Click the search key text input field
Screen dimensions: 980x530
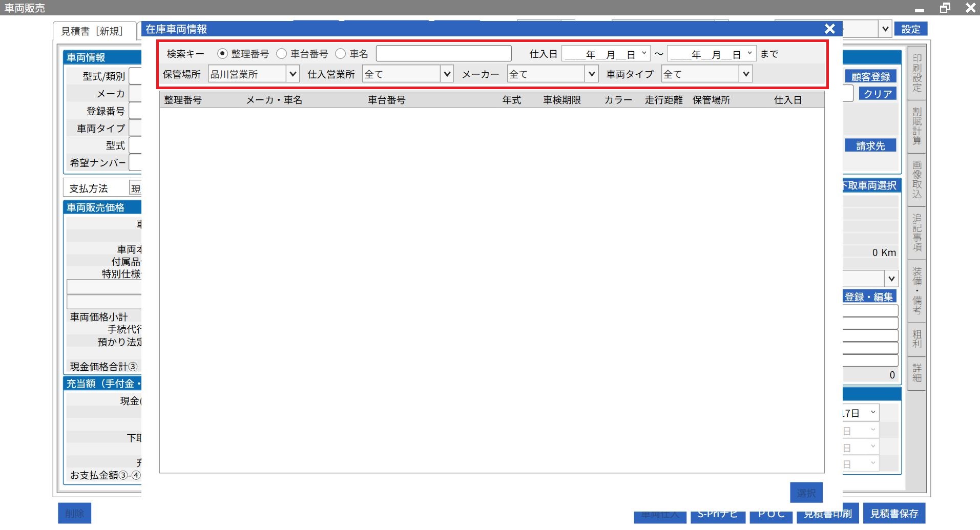pyautogui.click(x=443, y=54)
